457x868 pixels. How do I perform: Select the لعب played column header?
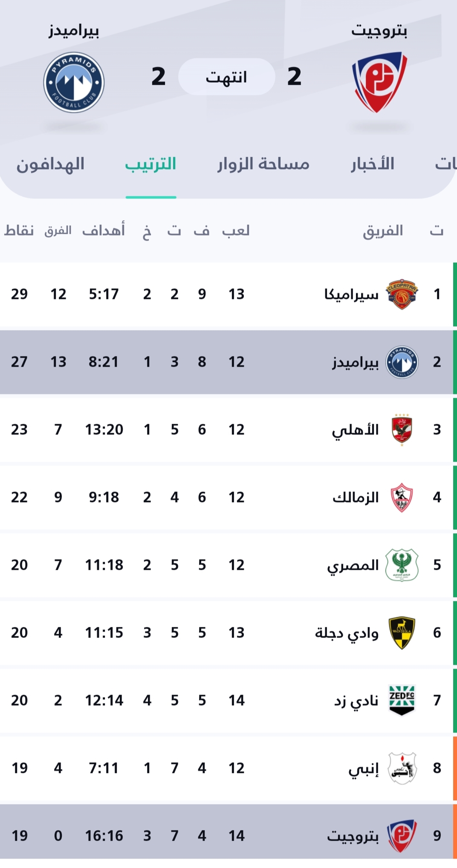coord(236,231)
